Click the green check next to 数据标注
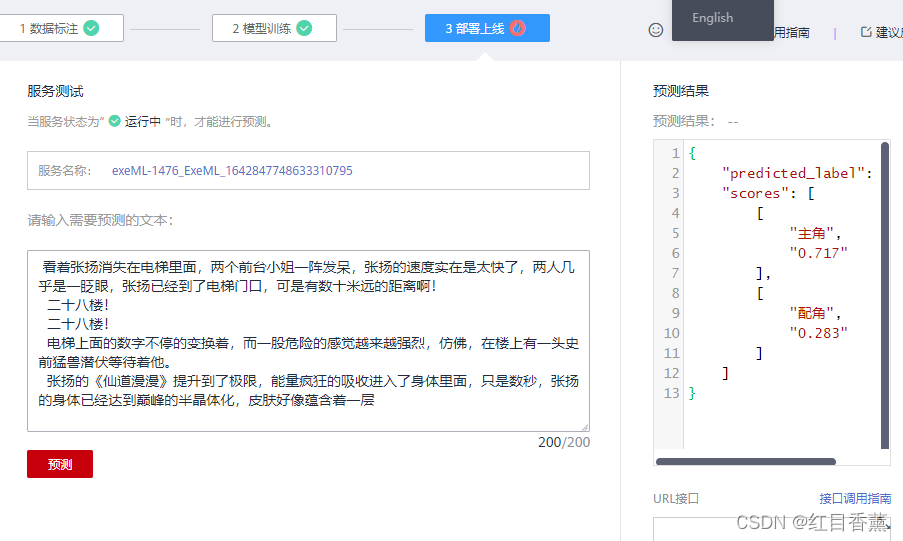903x541 pixels. pos(91,28)
